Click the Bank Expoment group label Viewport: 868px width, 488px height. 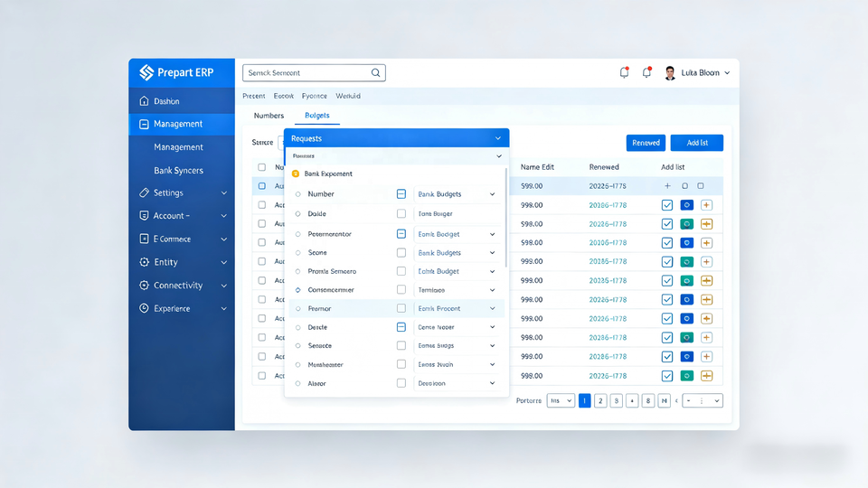point(328,174)
